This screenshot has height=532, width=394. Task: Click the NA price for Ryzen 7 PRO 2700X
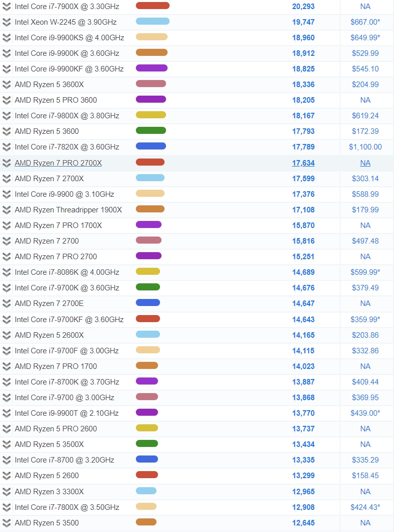coord(365,163)
